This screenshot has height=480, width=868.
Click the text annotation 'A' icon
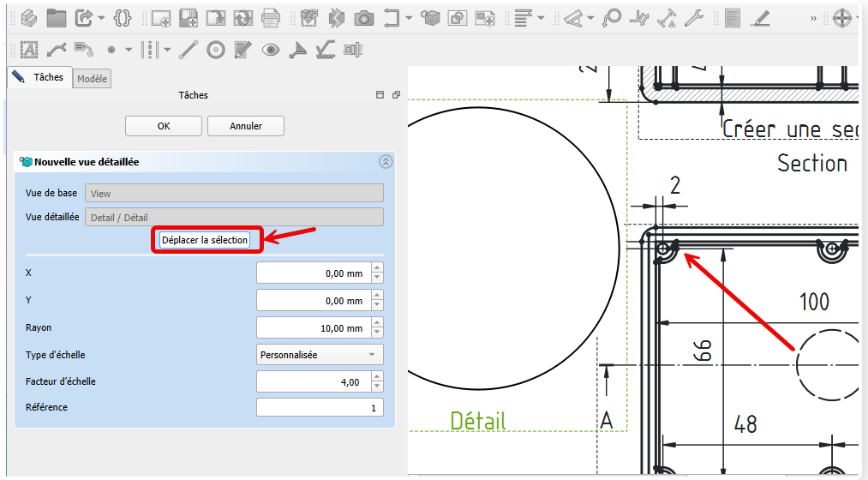click(x=28, y=50)
